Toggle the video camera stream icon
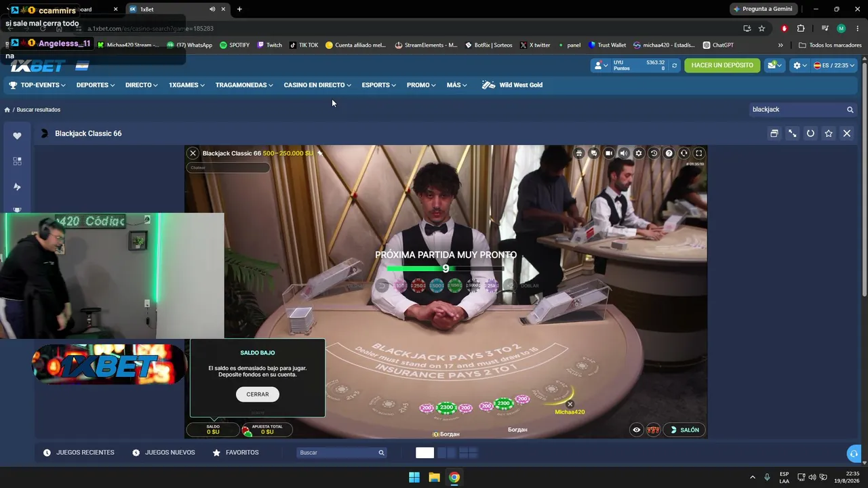Viewport: 868px width, 488px height. [x=609, y=153]
